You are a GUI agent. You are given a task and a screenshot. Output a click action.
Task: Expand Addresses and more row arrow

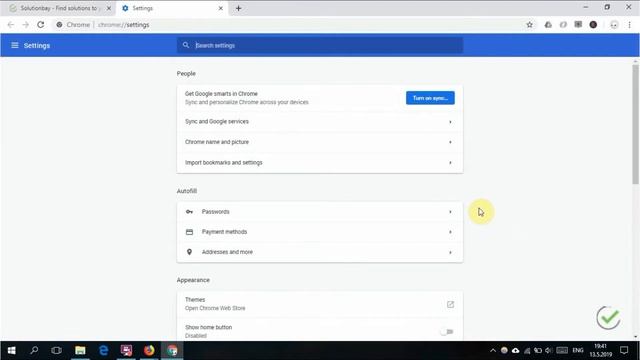click(x=450, y=252)
